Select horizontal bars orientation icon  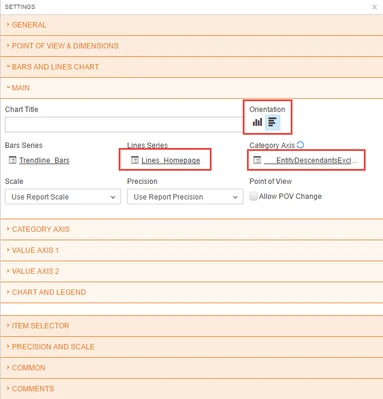click(x=272, y=122)
